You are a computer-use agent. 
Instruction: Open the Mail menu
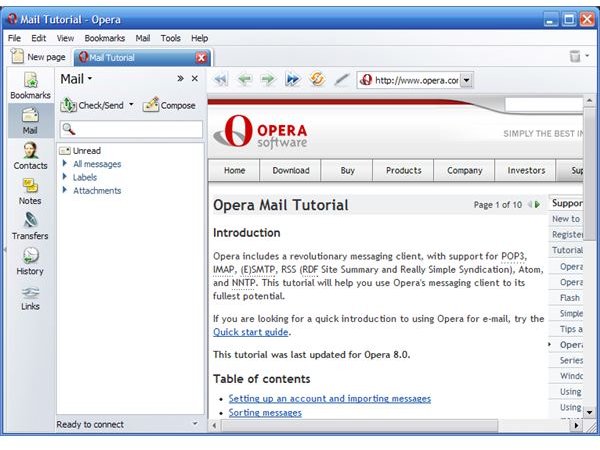coord(143,38)
